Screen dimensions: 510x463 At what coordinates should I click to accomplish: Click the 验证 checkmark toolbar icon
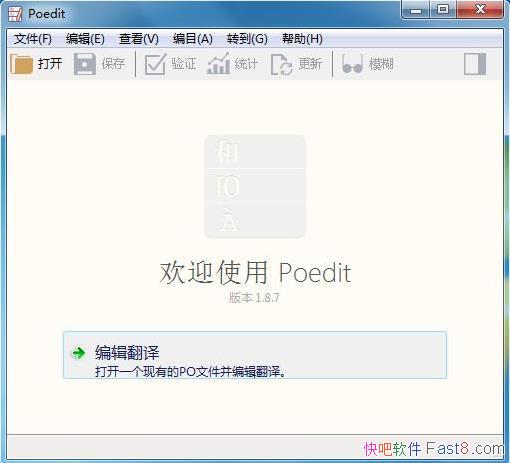[155, 64]
